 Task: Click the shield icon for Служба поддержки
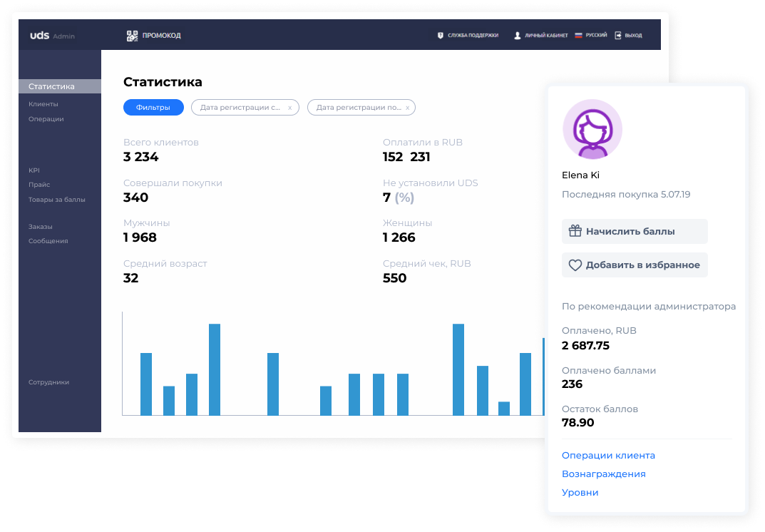click(x=440, y=36)
